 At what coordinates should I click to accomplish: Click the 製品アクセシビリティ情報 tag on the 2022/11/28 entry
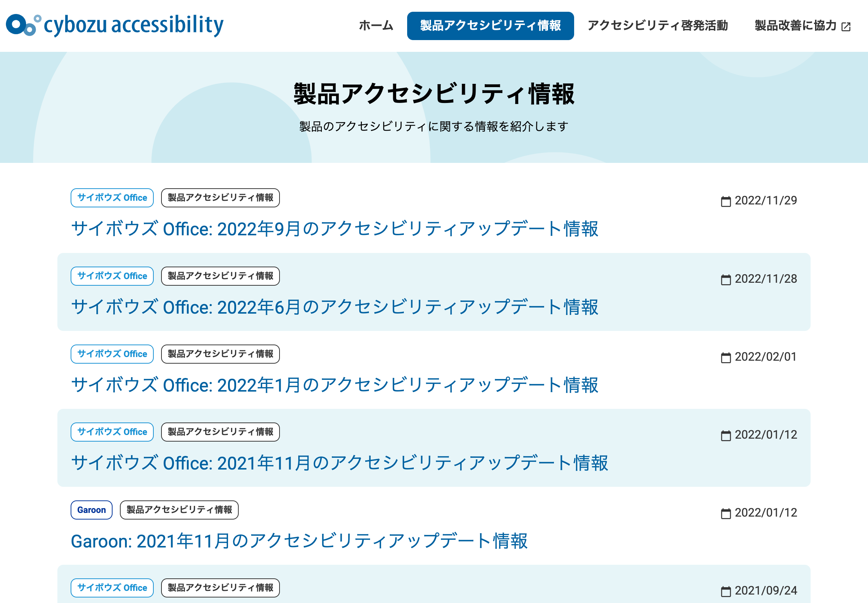pyautogui.click(x=220, y=276)
